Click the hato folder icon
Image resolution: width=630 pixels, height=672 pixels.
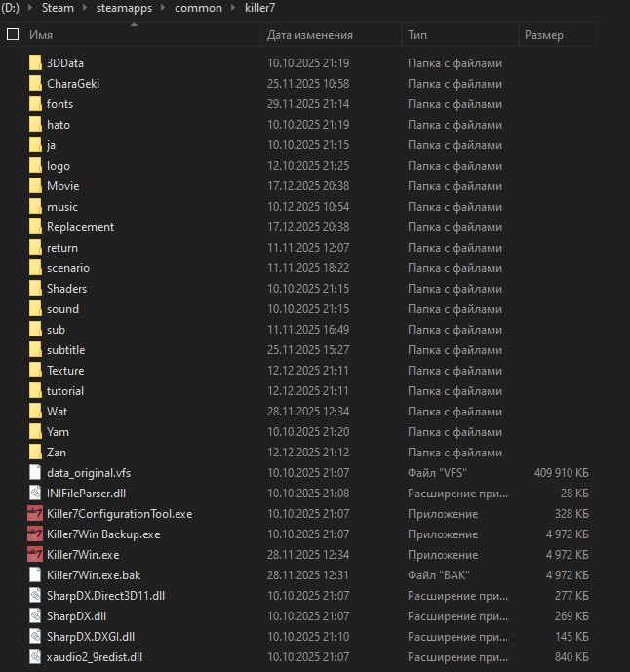pyautogui.click(x=35, y=125)
